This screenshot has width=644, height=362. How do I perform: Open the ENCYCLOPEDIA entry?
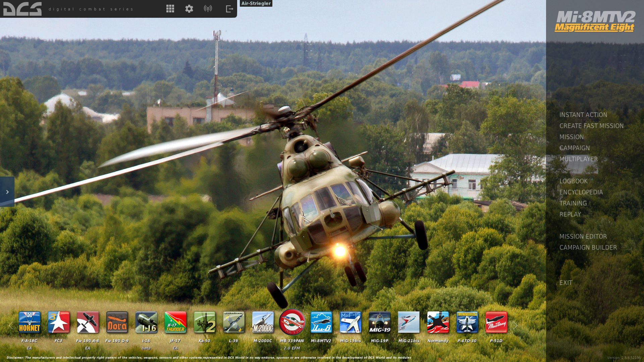[581, 192]
